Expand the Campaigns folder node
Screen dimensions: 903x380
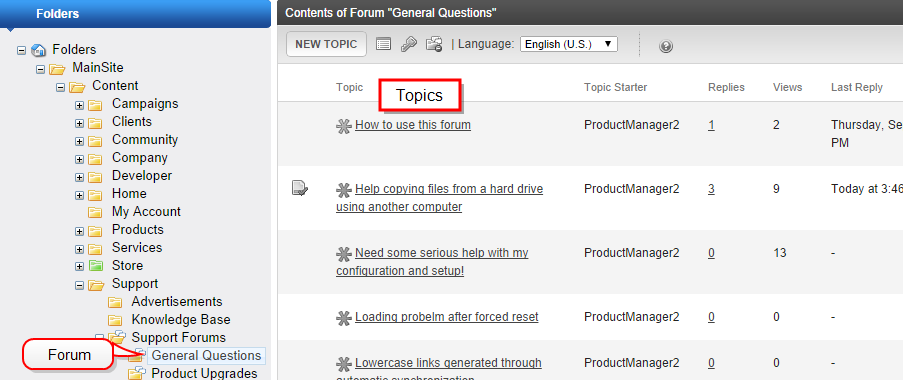click(x=79, y=106)
